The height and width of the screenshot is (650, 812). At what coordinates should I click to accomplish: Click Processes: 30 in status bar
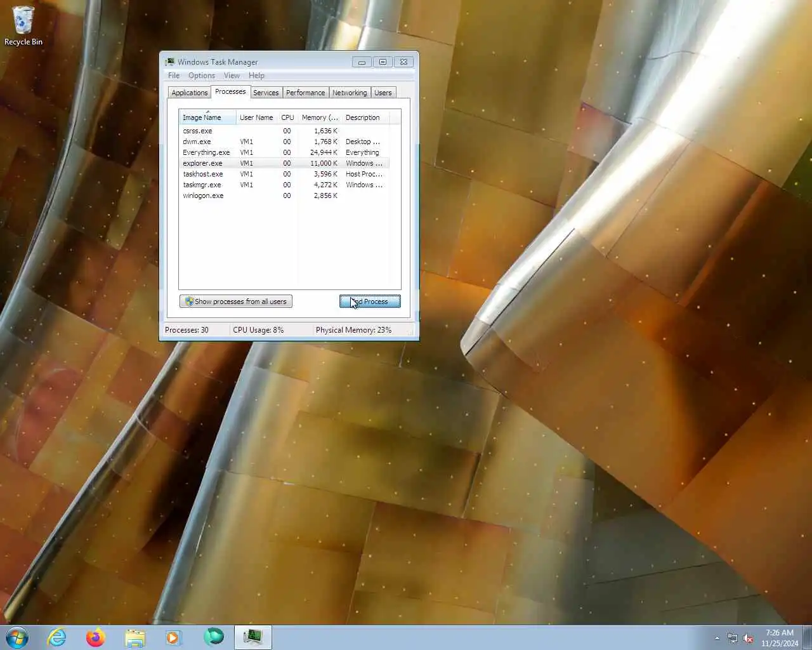coord(187,330)
